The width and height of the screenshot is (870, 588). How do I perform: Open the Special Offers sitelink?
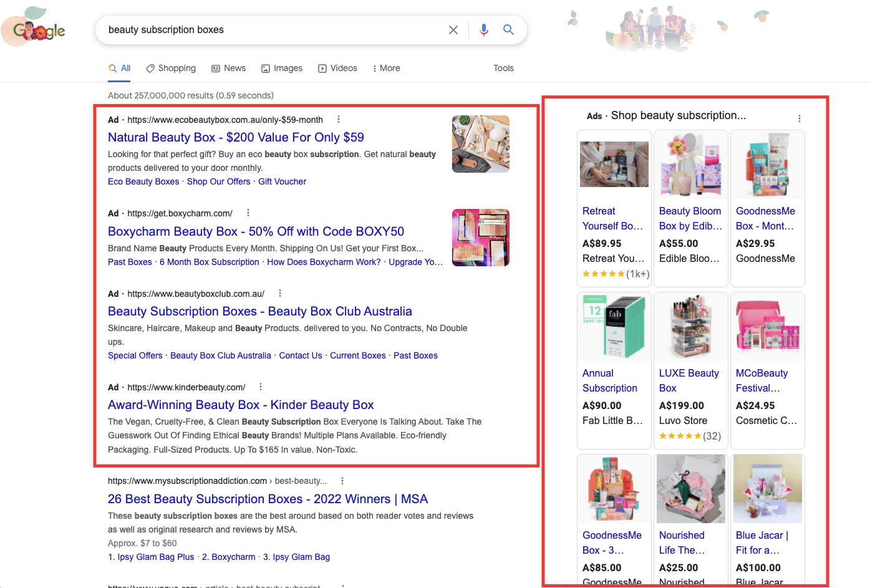pyautogui.click(x=135, y=355)
